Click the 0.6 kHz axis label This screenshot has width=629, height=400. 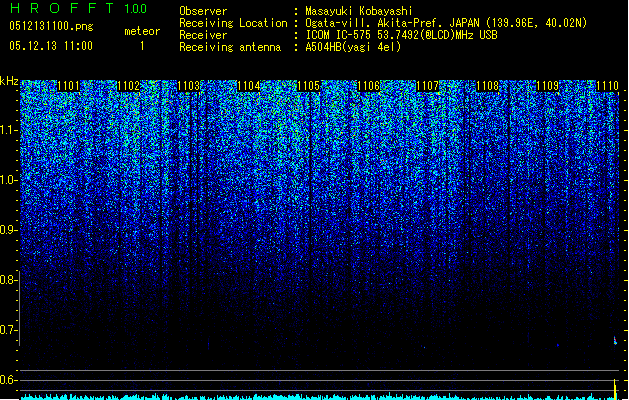[8, 380]
